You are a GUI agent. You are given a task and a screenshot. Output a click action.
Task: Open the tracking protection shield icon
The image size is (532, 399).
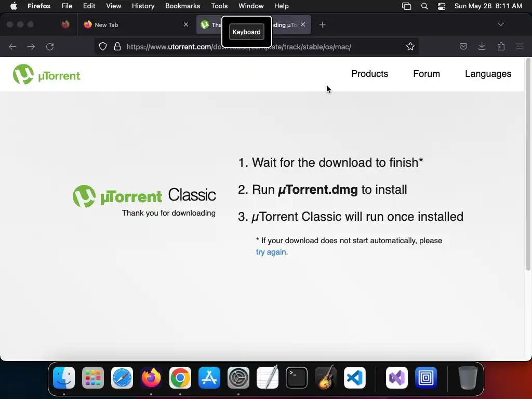103,46
